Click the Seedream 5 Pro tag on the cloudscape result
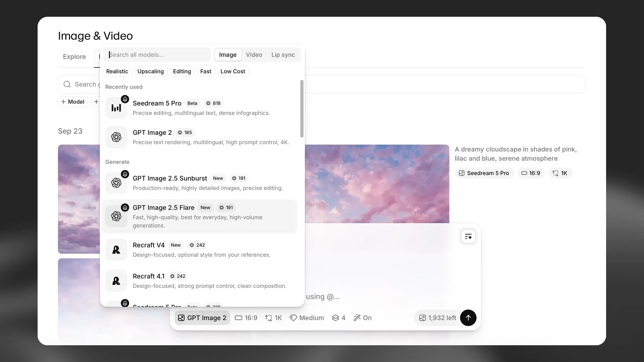This screenshot has width=644, height=362. [x=484, y=173]
